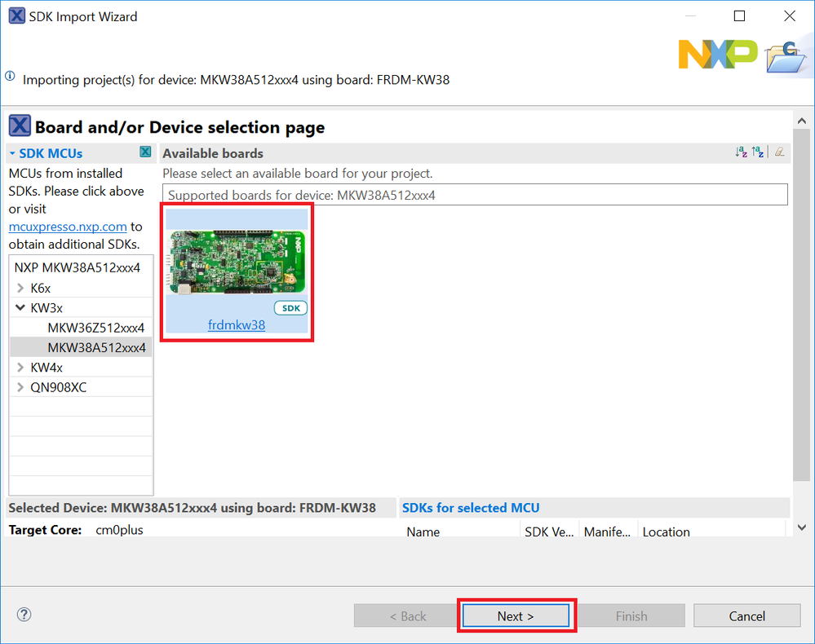Click the NXP logo in the header
Viewport: 815px width, 644px height.
click(718, 54)
